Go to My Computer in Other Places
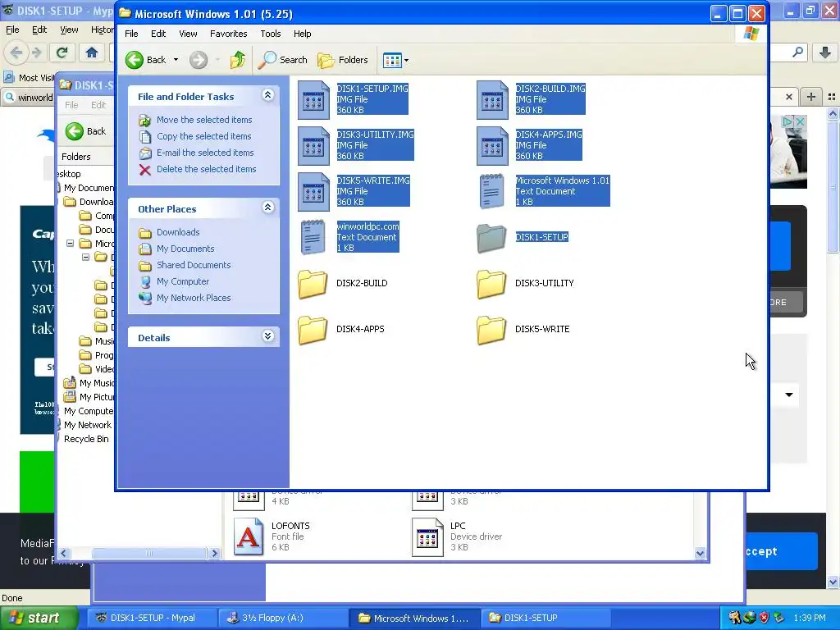Screen dimensions: 840x630 tap(183, 281)
